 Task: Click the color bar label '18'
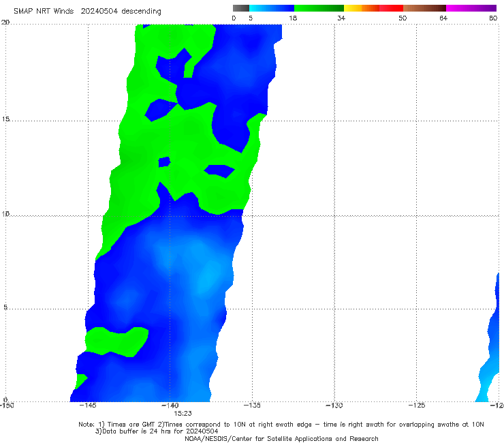[x=293, y=18]
